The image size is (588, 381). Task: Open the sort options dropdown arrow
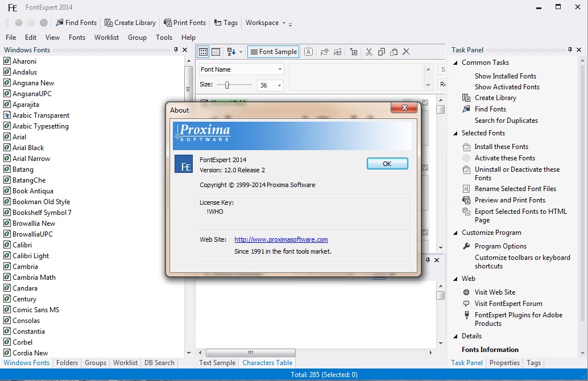coord(241,52)
